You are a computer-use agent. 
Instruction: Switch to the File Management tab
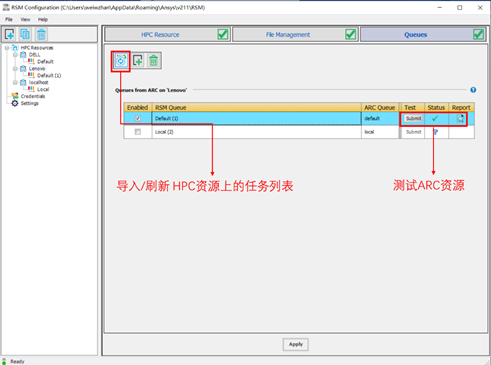click(295, 34)
